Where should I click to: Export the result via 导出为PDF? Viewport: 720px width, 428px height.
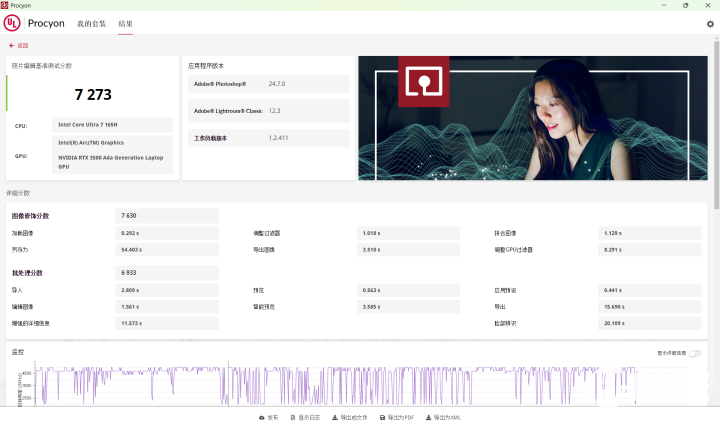tap(395, 417)
